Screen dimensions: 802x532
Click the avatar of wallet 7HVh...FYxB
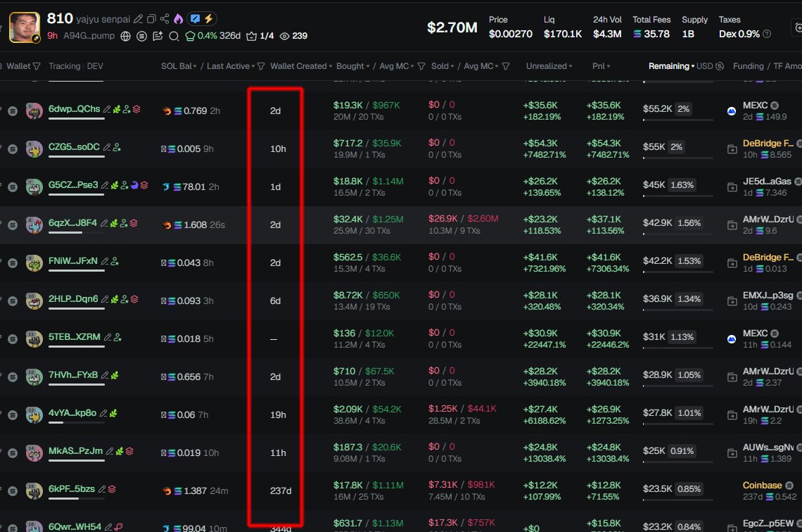[x=34, y=377]
